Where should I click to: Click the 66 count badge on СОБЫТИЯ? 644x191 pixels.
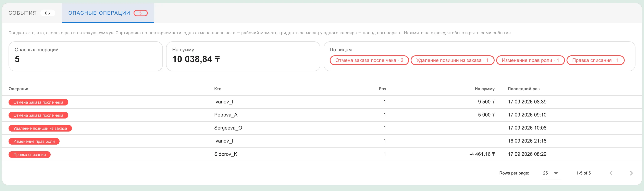[x=48, y=13]
